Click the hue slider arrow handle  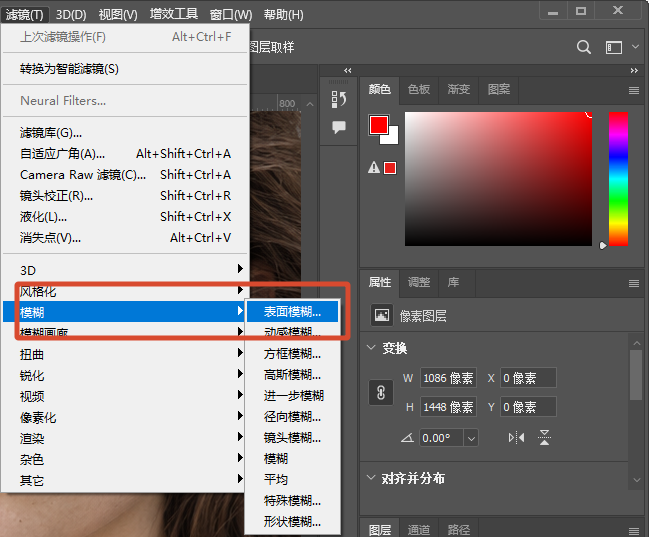[603, 246]
